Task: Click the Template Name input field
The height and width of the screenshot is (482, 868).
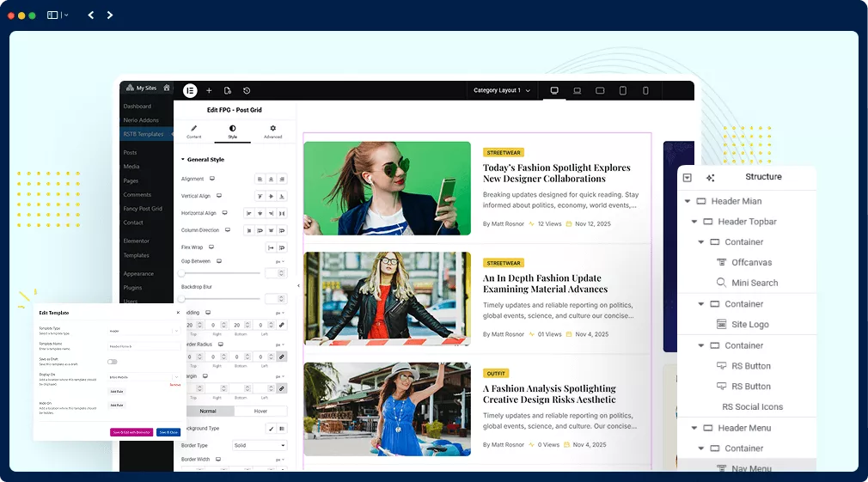Action: click(144, 346)
